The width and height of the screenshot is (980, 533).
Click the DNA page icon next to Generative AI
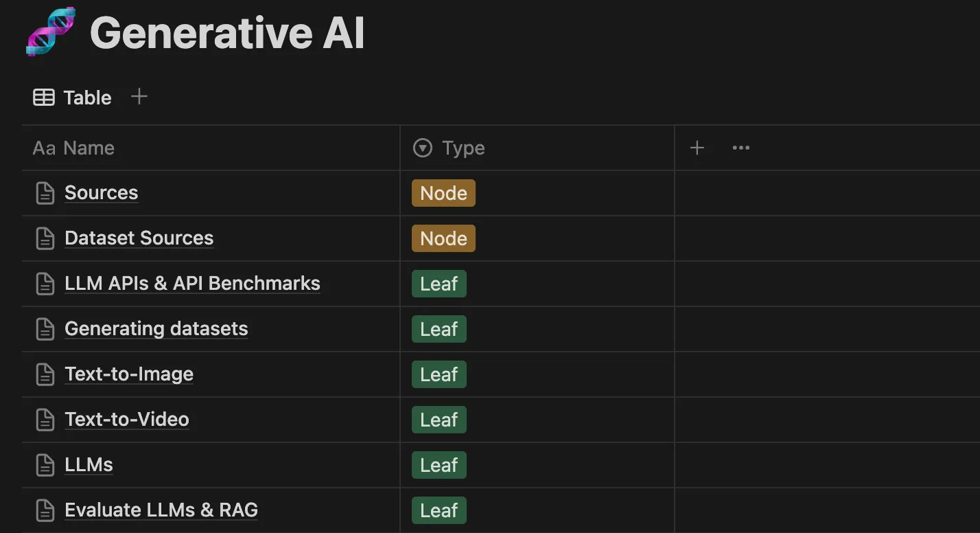(50, 31)
